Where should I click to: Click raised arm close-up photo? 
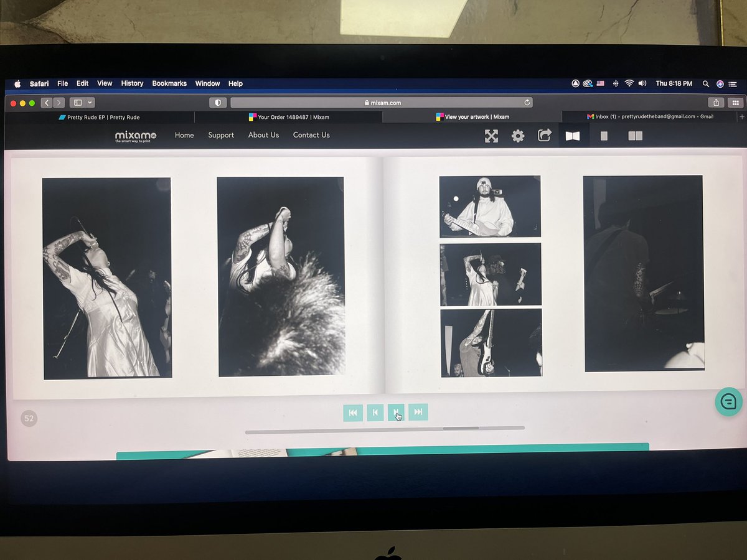pyautogui.click(x=281, y=277)
